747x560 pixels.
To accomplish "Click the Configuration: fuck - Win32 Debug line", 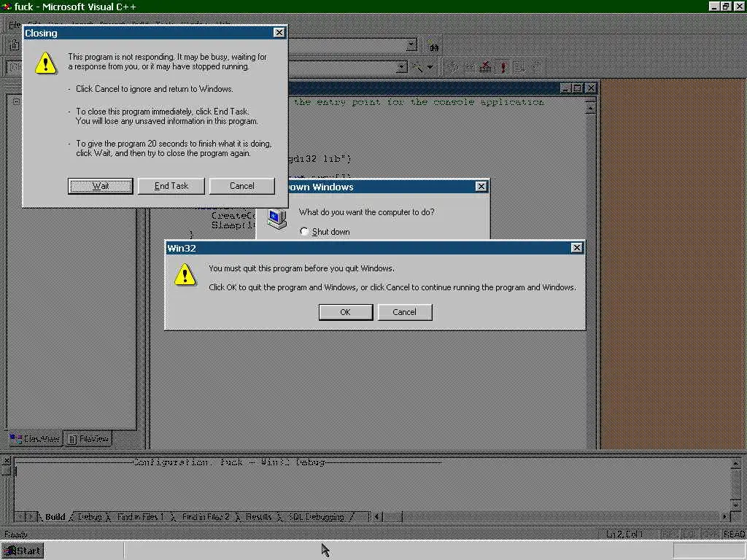I will point(228,462).
